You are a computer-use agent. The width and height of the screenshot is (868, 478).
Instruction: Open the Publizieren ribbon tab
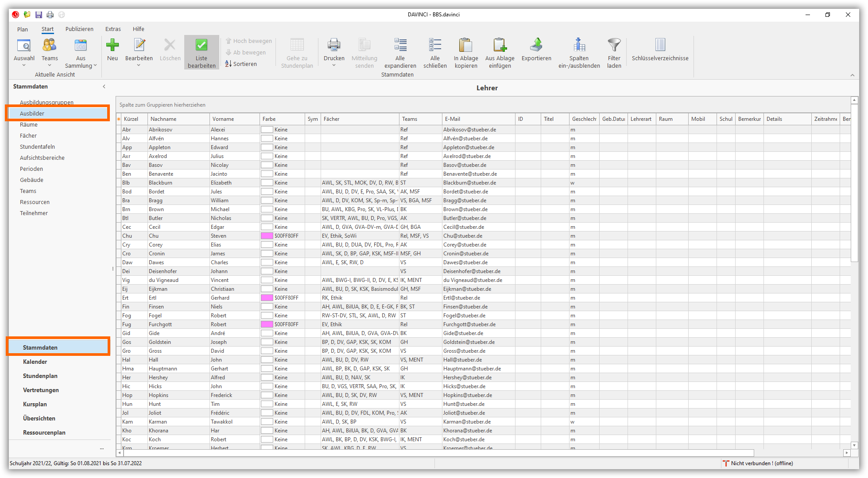(79, 29)
